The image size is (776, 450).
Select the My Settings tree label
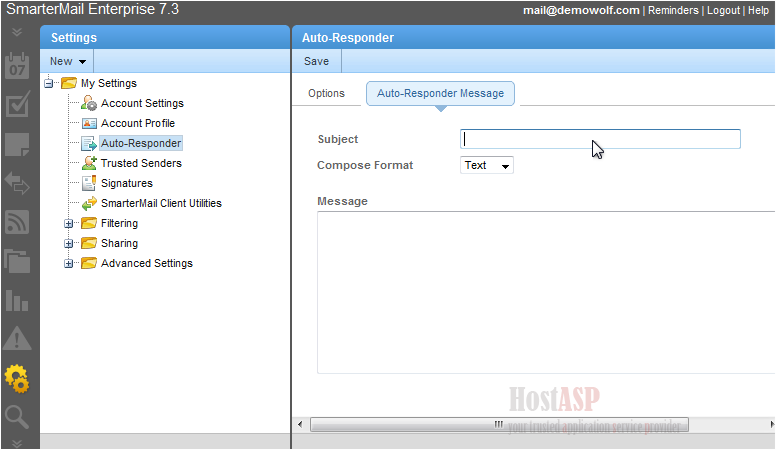coord(109,83)
